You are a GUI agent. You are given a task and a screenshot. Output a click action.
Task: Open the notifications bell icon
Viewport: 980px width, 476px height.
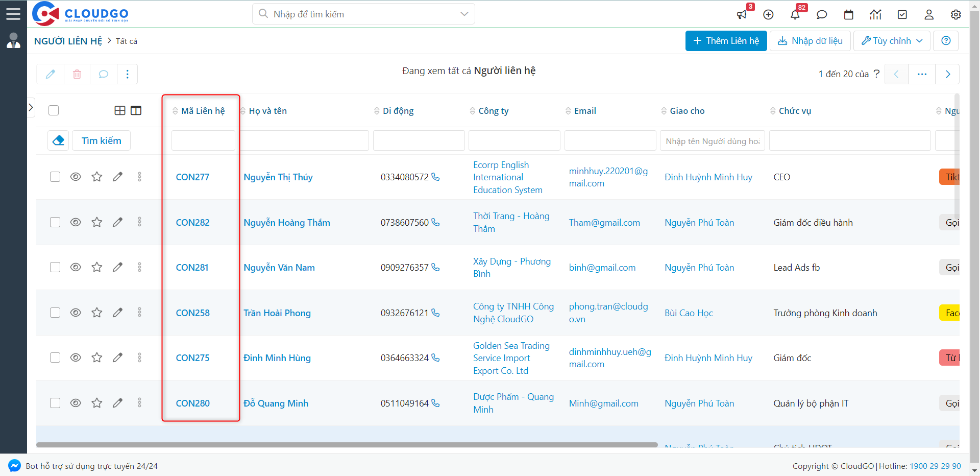pyautogui.click(x=795, y=15)
